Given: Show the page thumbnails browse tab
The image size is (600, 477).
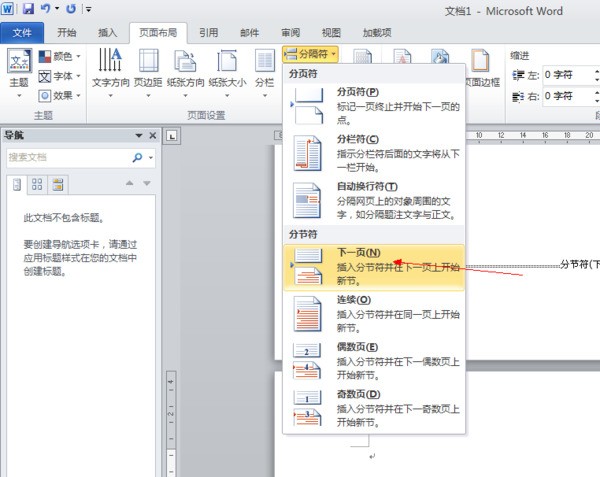Looking at the screenshot, I should [37, 184].
